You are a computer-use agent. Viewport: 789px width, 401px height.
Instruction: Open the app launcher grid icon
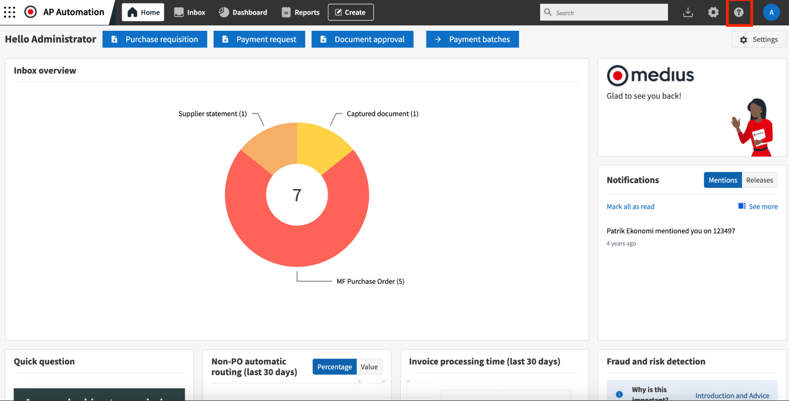point(10,13)
